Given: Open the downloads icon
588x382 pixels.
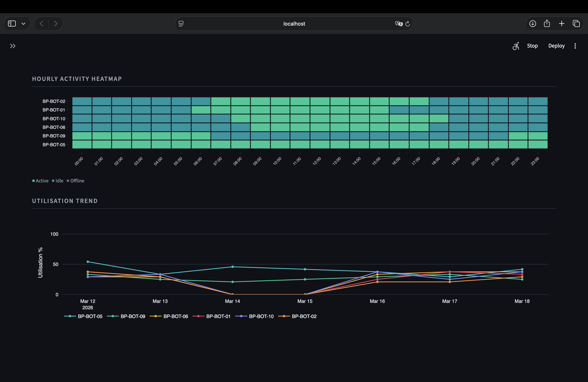Looking at the screenshot, I should (533, 23).
